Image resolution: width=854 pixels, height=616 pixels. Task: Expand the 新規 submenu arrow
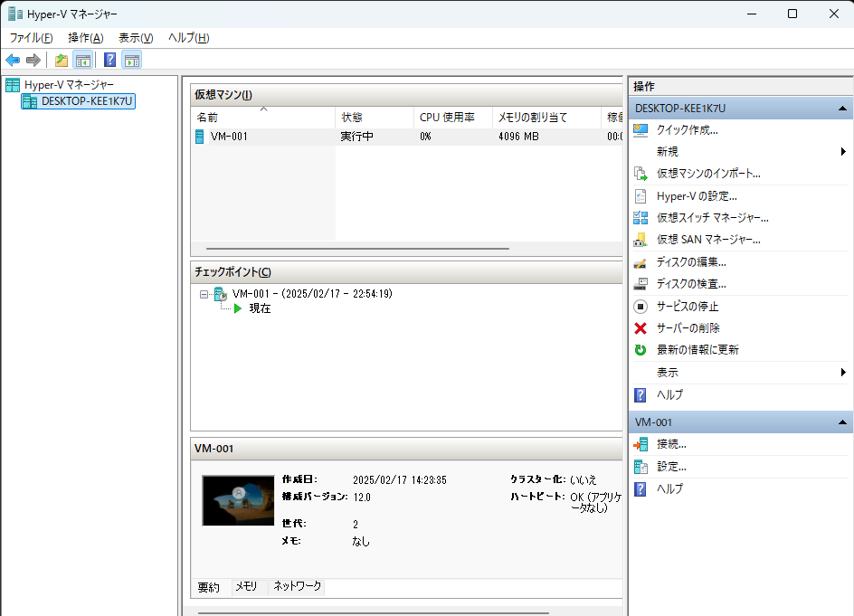[843, 151]
